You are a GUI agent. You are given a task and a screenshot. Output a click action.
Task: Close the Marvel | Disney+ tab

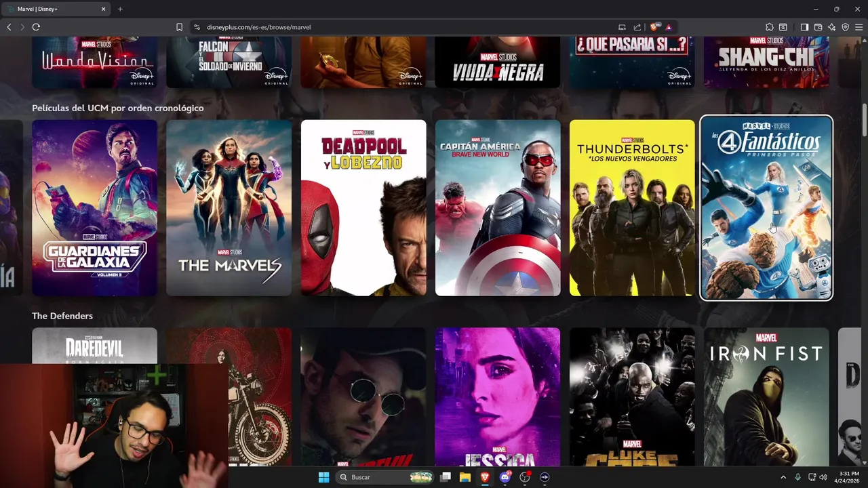104,9
